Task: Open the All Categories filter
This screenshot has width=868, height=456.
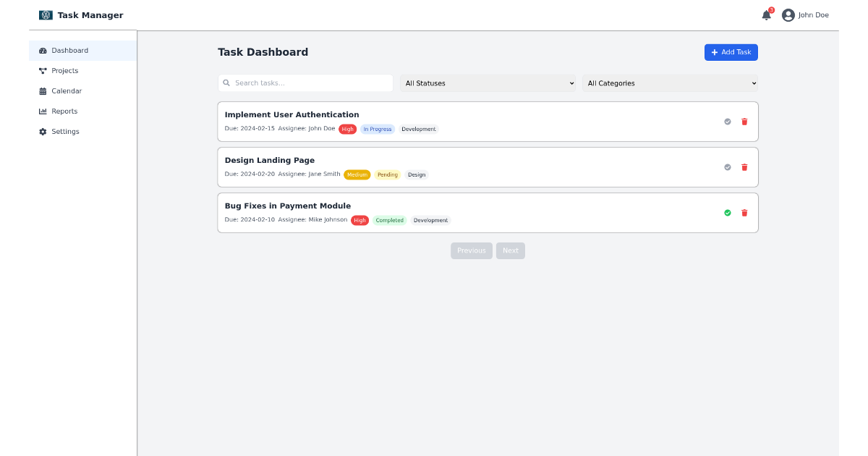Action: pyautogui.click(x=670, y=83)
